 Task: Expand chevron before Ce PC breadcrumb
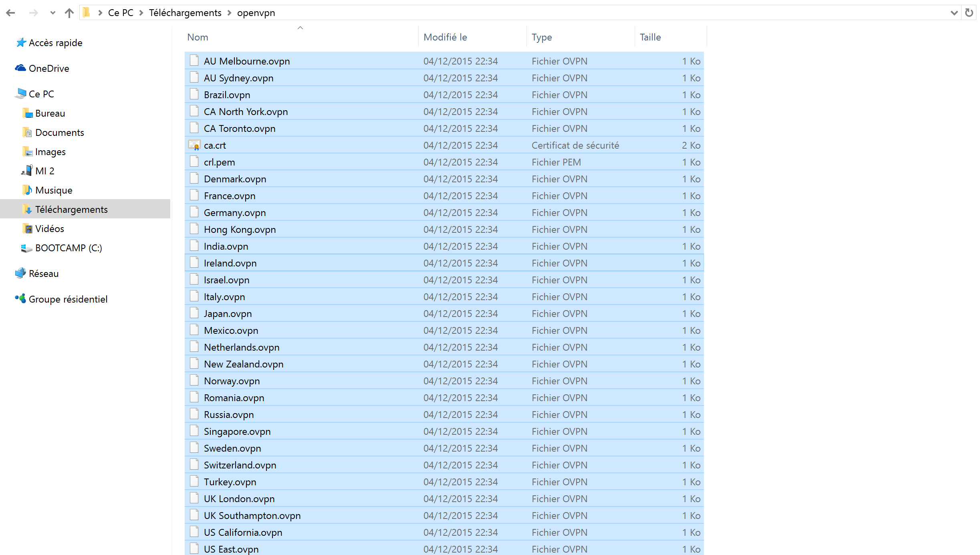coord(100,13)
